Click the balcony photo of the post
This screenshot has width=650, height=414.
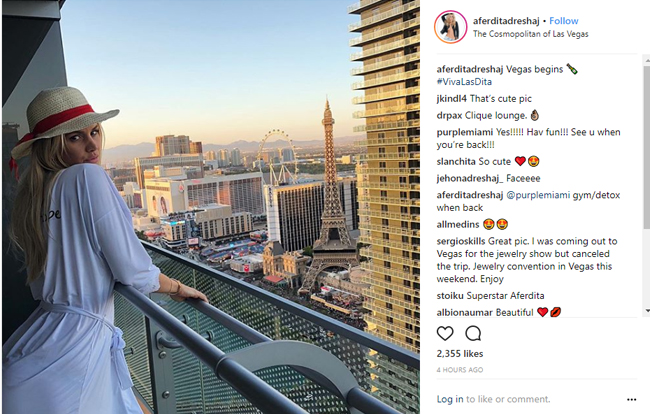(x=211, y=207)
